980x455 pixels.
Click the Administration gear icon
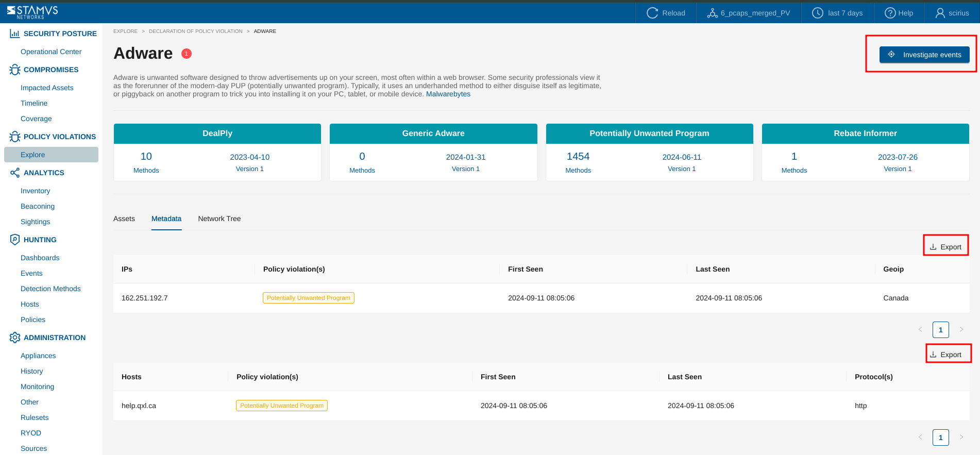coord(15,338)
